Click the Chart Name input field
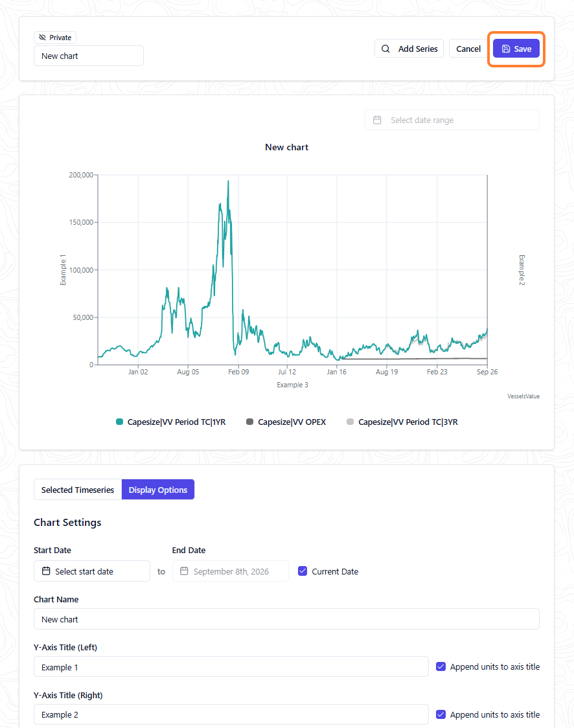Viewport: 574px width, 728px height. point(286,619)
